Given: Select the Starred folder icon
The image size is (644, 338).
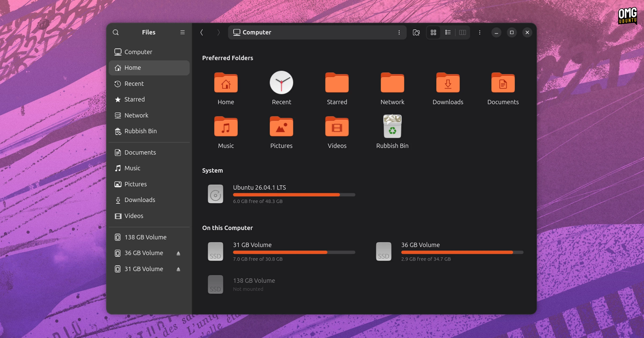Looking at the screenshot, I should pyautogui.click(x=337, y=83).
